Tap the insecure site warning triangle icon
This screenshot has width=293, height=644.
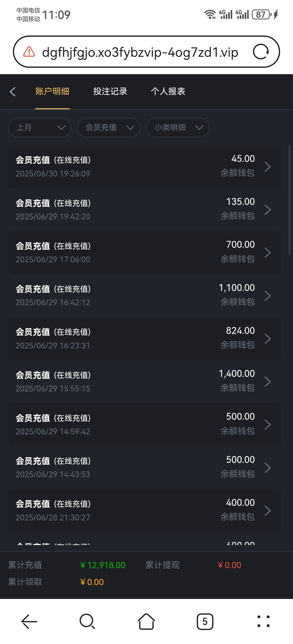[x=29, y=52]
